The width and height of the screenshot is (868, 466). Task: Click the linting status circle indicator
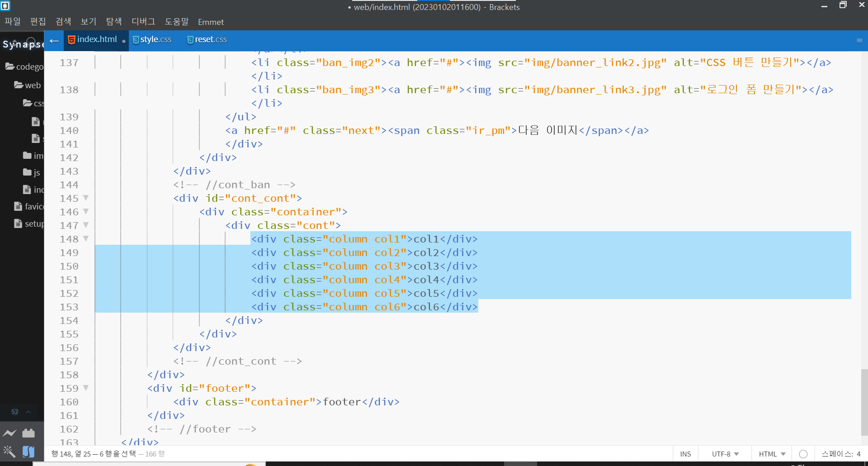[x=803, y=454]
